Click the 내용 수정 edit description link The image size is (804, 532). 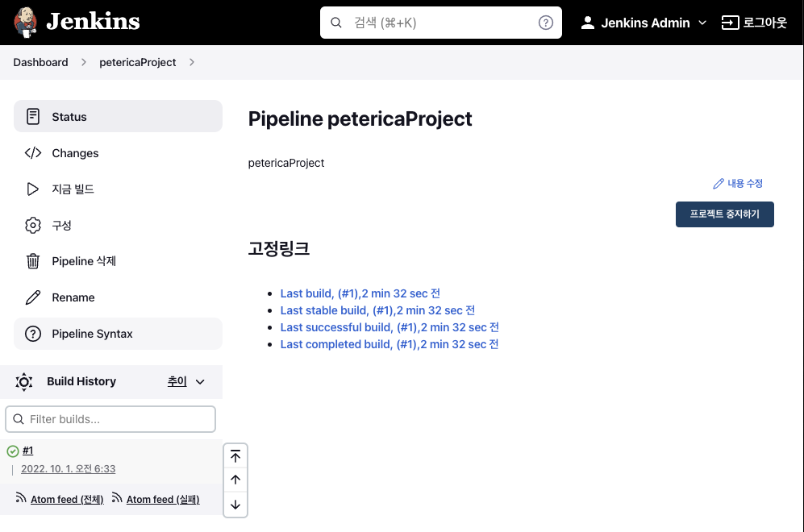point(738,184)
